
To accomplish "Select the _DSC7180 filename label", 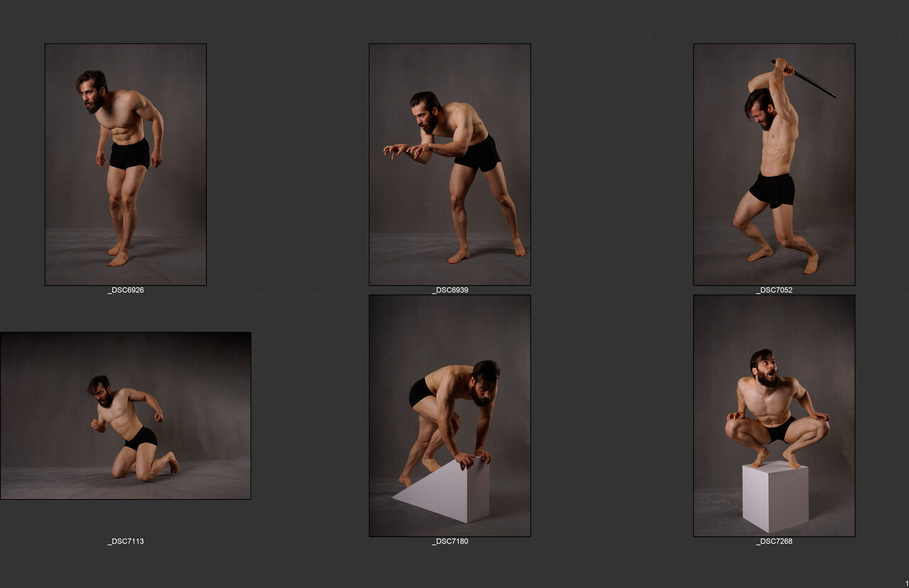I will point(450,541).
